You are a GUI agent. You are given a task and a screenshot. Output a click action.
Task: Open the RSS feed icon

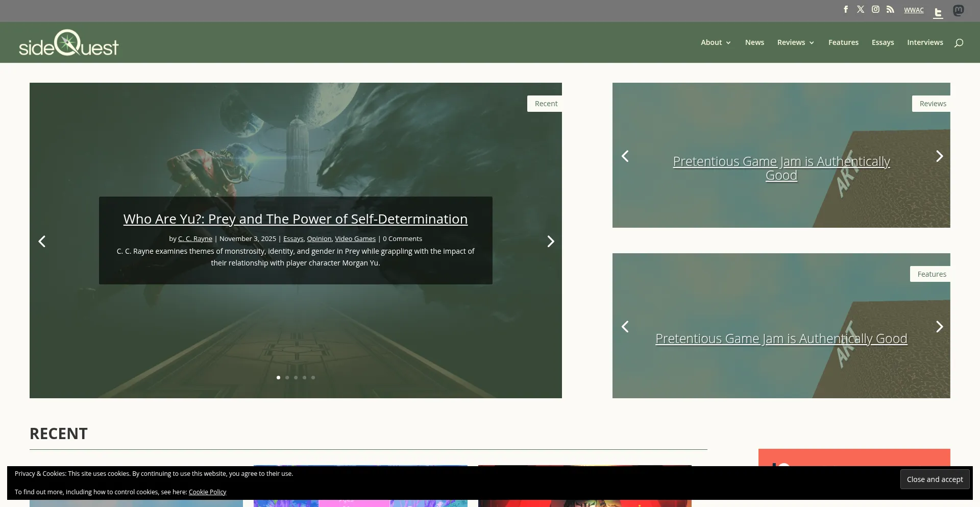[x=890, y=9]
